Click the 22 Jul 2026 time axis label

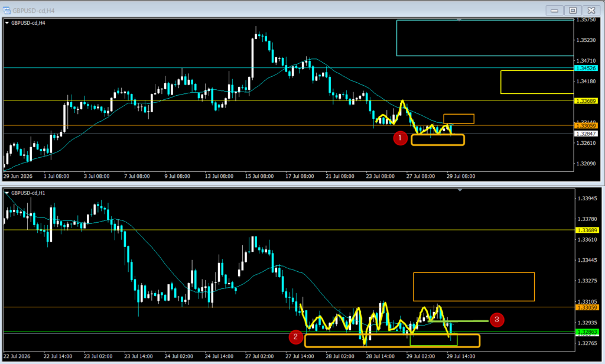click(x=17, y=356)
